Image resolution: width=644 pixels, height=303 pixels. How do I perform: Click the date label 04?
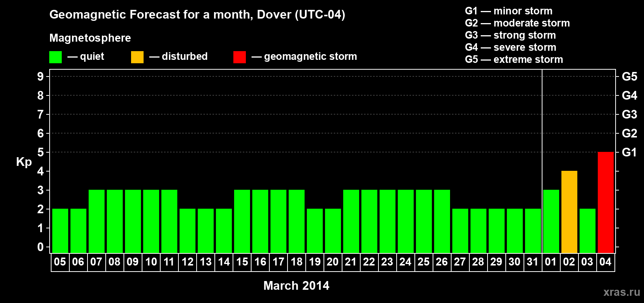(605, 262)
